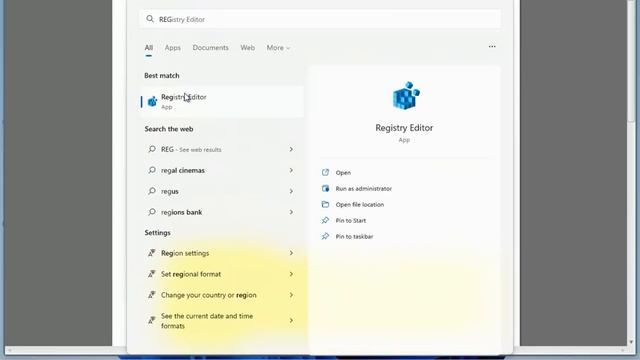Click Open in the preview pane
640x360 pixels.
point(343,173)
